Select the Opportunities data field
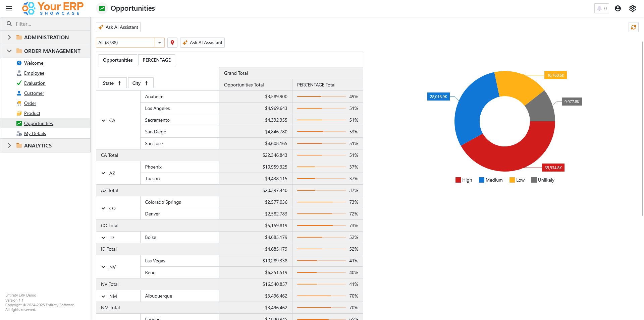 (x=118, y=60)
